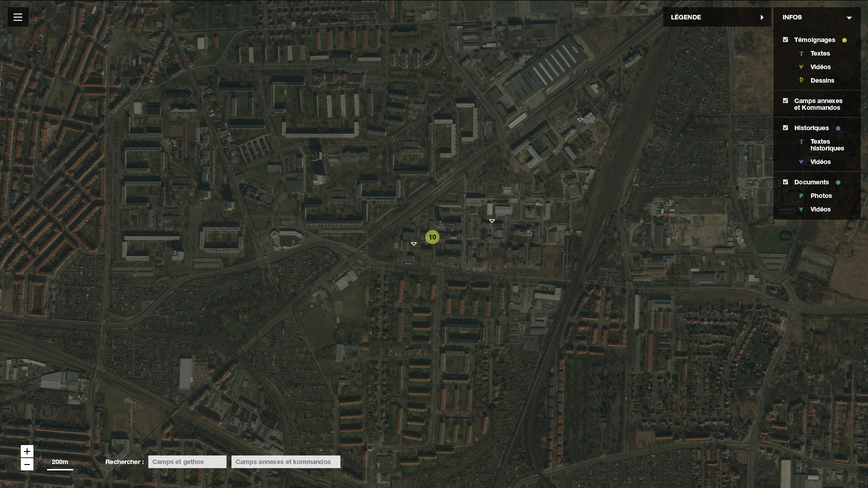Select Dessins filter
Image resolution: width=868 pixels, height=488 pixels.
(822, 80)
